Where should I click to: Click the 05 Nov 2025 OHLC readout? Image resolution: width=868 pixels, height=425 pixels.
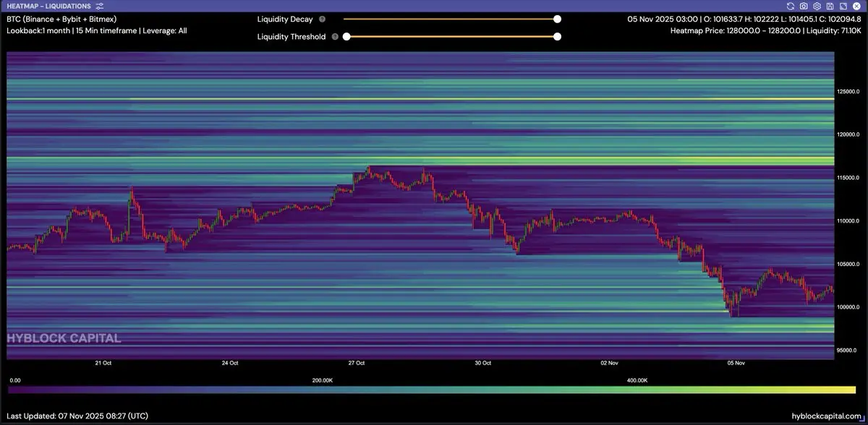[x=744, y=19]
